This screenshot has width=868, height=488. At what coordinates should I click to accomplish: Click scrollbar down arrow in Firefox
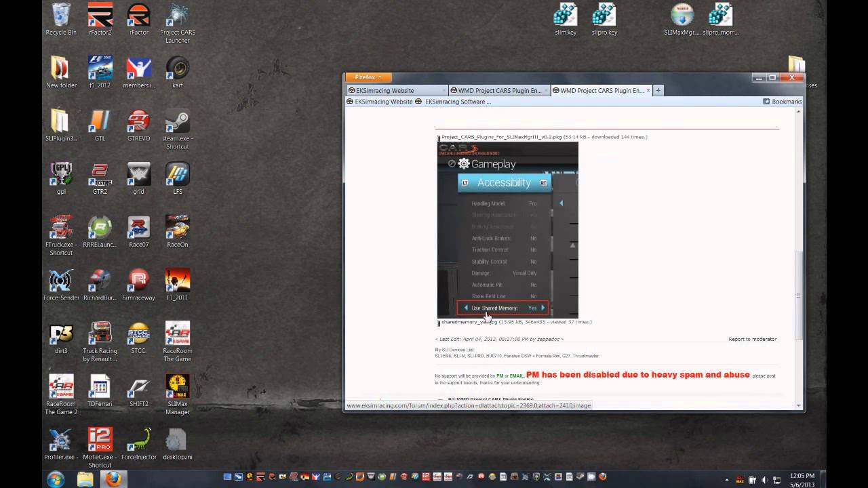pyautogui.click(x=800, y=406)
